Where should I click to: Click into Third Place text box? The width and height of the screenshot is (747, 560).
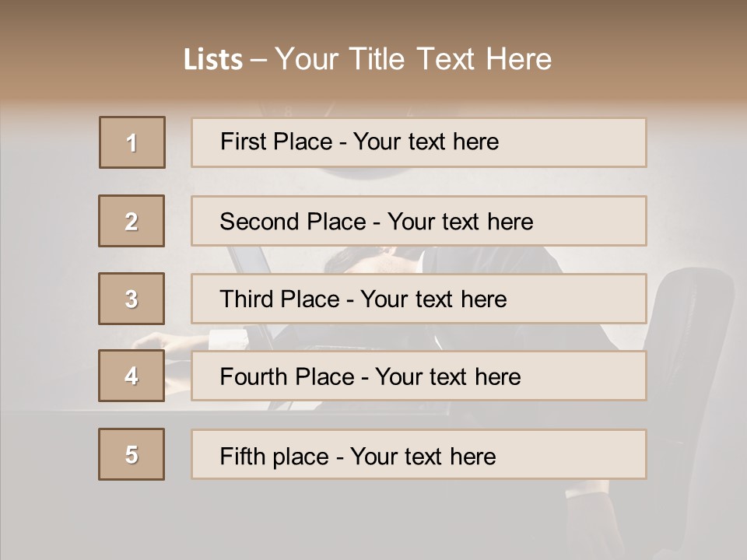click(419, 299)
